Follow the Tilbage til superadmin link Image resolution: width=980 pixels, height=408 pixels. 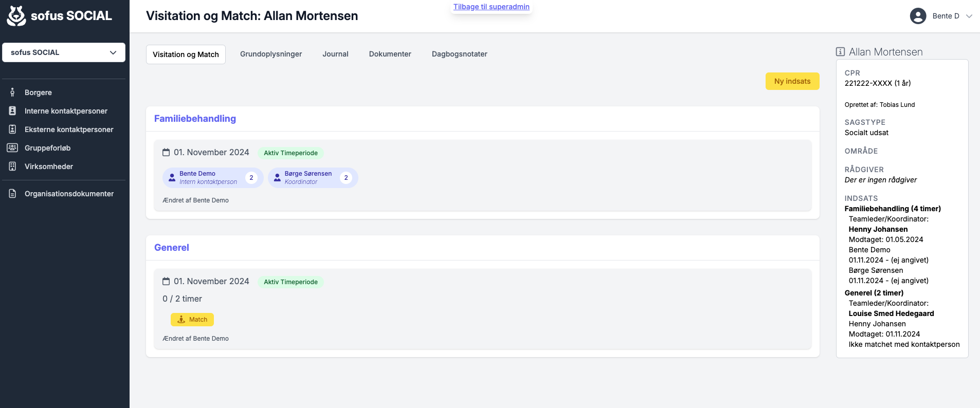click(x=491, y=7)
